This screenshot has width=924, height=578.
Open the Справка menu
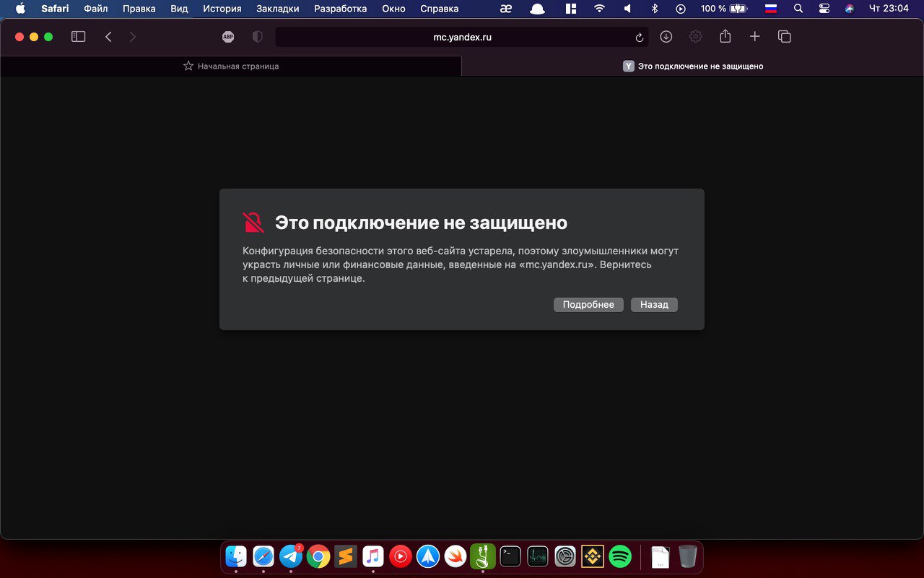coord(440,9)
